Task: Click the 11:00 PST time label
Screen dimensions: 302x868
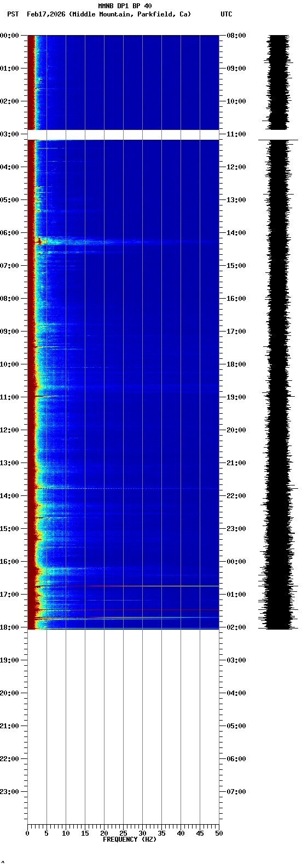Action: [x=9, y=397]
